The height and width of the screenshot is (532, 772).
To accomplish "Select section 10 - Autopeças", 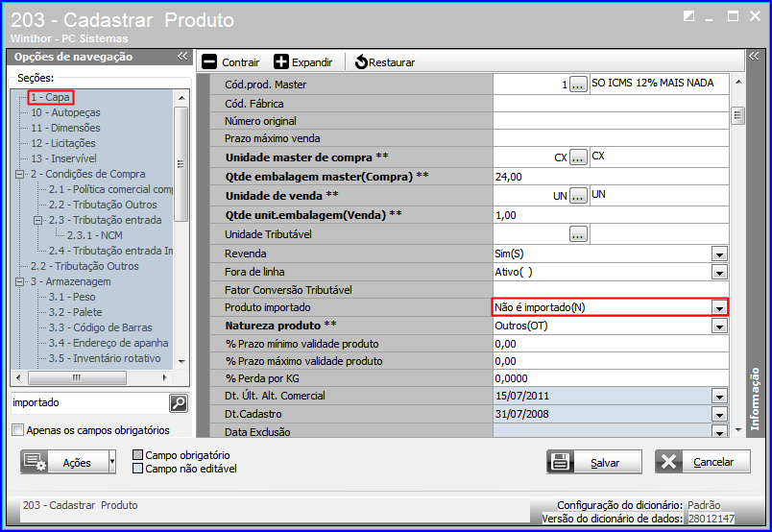I will point(65,112).
